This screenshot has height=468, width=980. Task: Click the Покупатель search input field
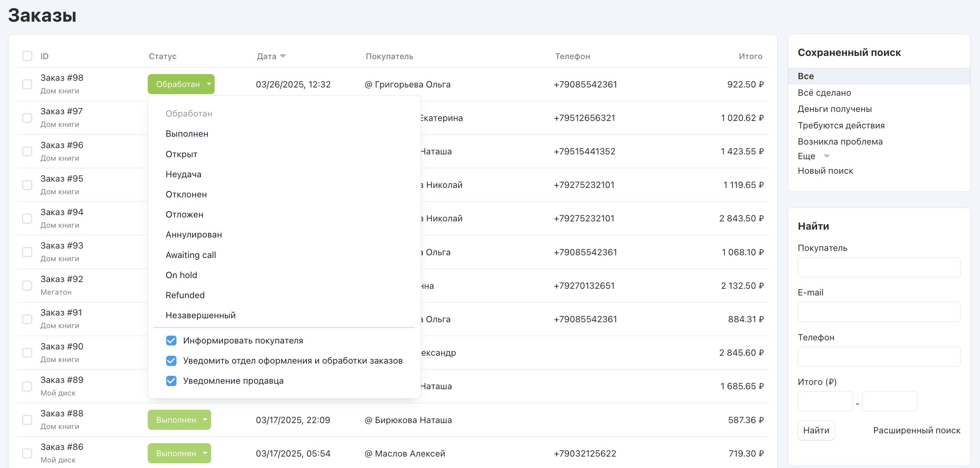tap(879, 267)
